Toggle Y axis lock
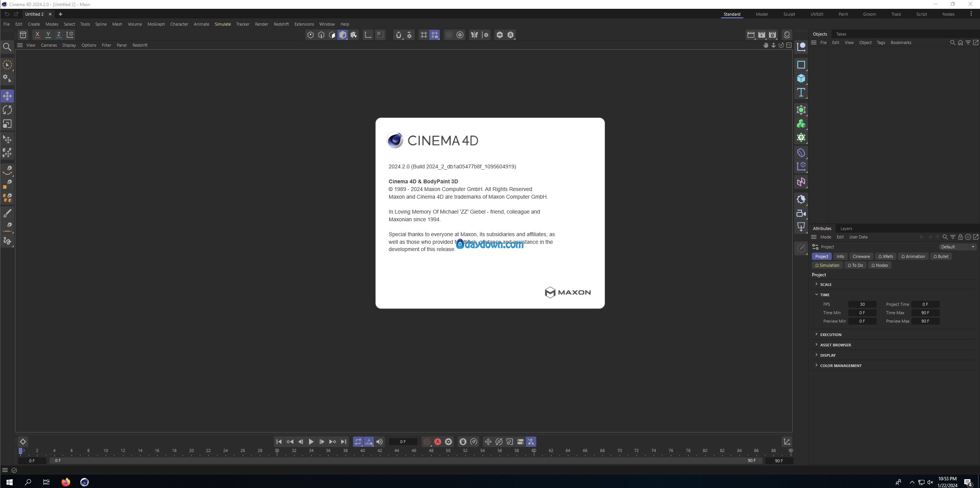The height and width of the screenshot is (488, 980). (48, 35)
